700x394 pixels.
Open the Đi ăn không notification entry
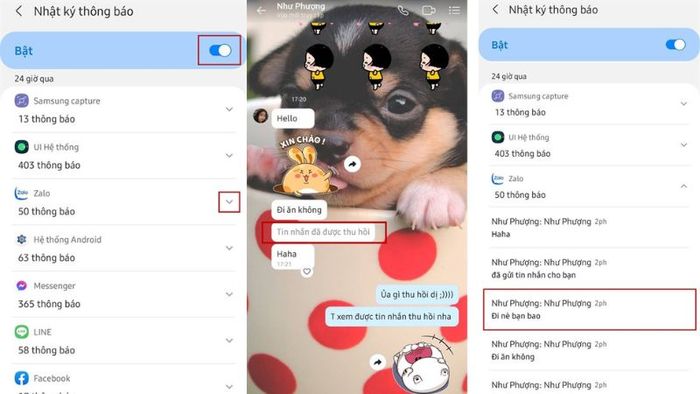coord(589,350)
